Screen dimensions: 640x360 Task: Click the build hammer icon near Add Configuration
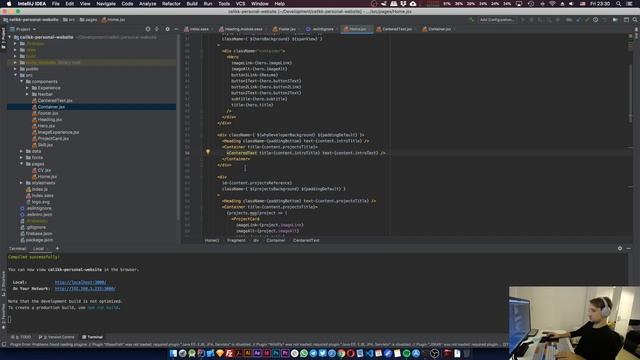pos(471,20)
